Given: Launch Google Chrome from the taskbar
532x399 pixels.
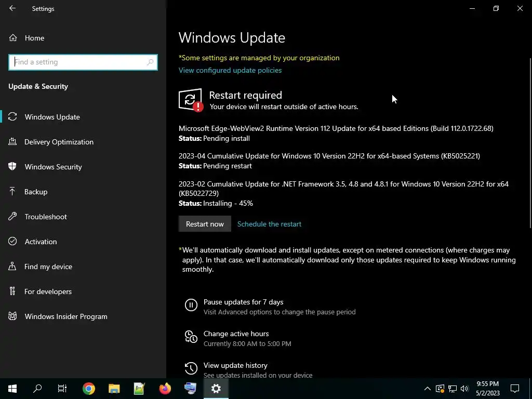Looking at the screenshot, I should [89, 389].
